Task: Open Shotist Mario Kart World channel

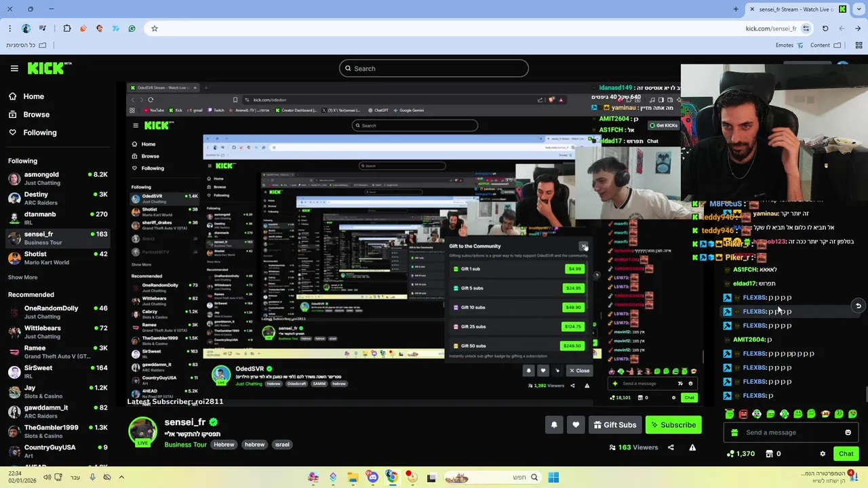Action: [x=57, y=258]
